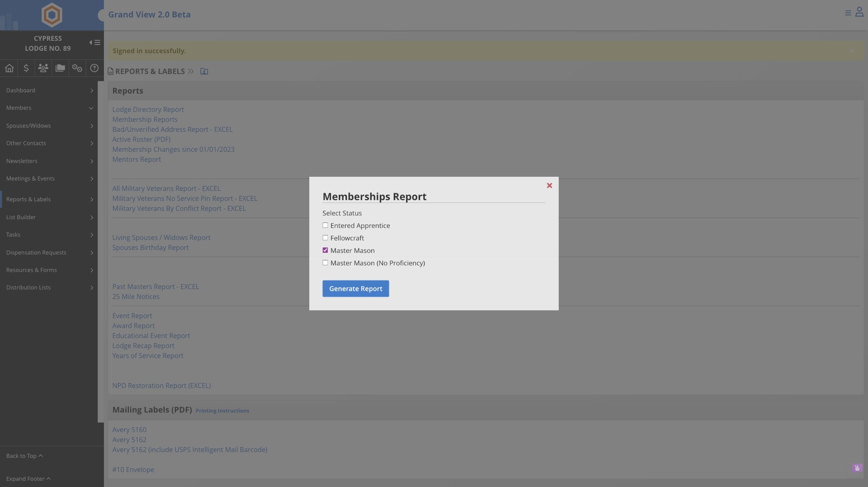Uncheck the Master Mason checkbox
Screen dimensions: 868x487
[x=325, y=250]
